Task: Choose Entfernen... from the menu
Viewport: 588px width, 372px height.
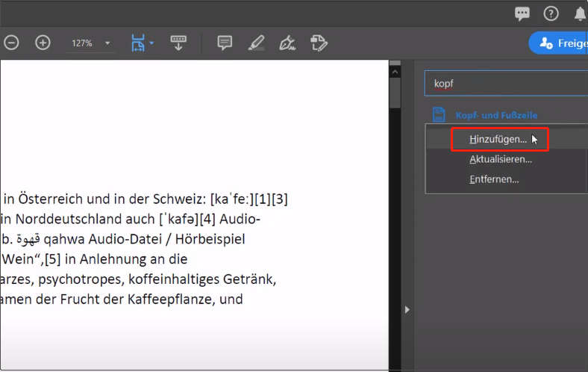Action: [494, 179]
